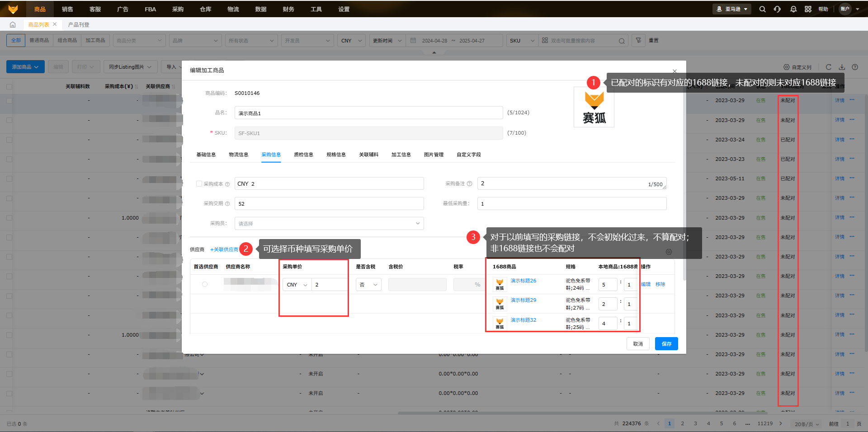868x432 pixels.
Task: Click the 采购备注 help tooltip icon
Action: pos(469,183)
